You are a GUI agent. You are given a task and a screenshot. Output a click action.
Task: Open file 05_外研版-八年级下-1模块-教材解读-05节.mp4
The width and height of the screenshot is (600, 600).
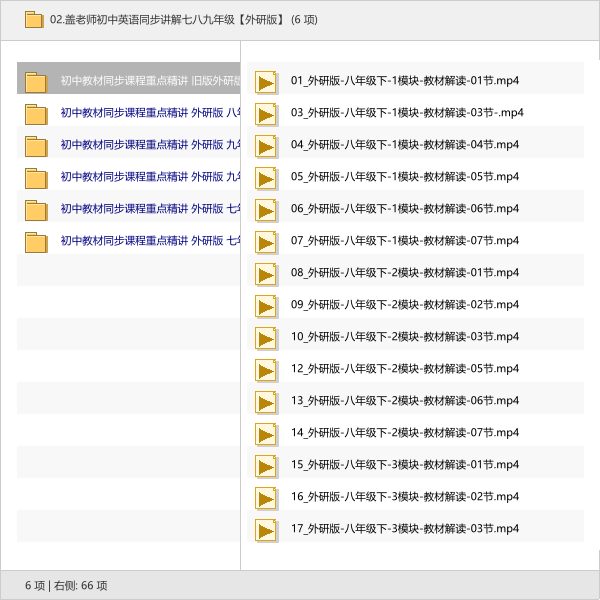405,176
